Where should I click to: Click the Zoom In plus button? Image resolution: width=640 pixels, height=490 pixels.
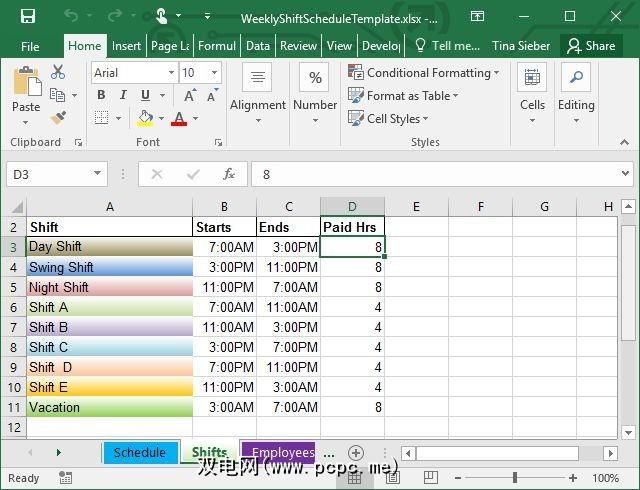click(573, 477)
